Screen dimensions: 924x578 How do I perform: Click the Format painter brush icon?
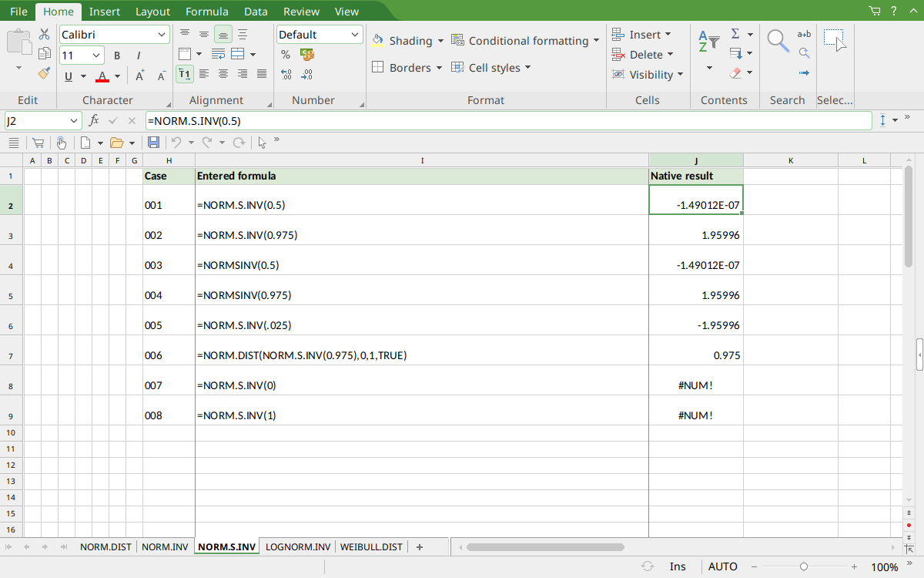coord(45,73)
